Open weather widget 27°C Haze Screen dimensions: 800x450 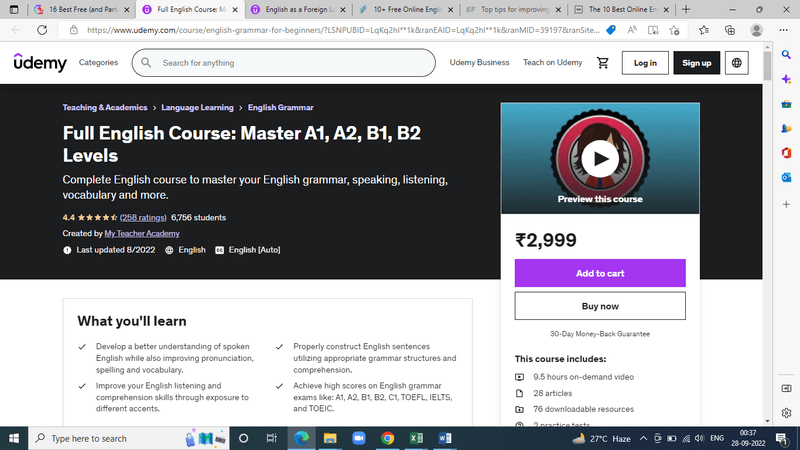coord(601,438)
